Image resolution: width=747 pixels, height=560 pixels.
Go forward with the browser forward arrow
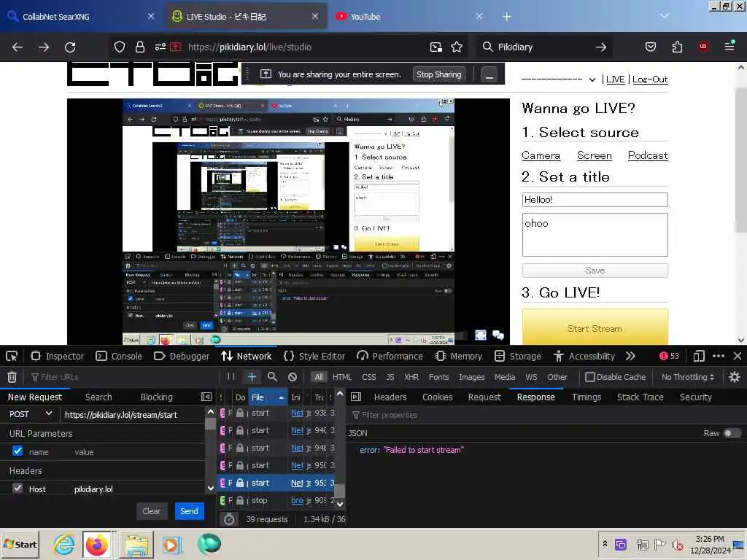[x=43, y=47]
